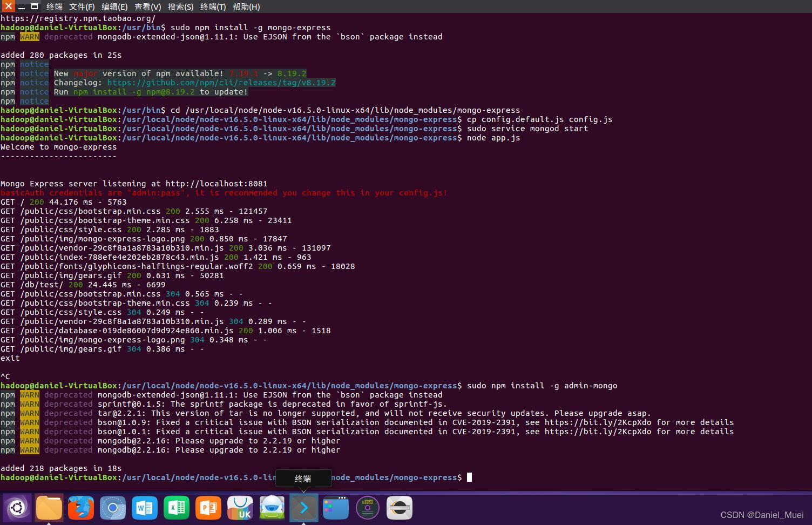812x525 pixels.
Task: Click 'sudo npm install -g admin-mongo' command
Action: click(x=542, y=386)
